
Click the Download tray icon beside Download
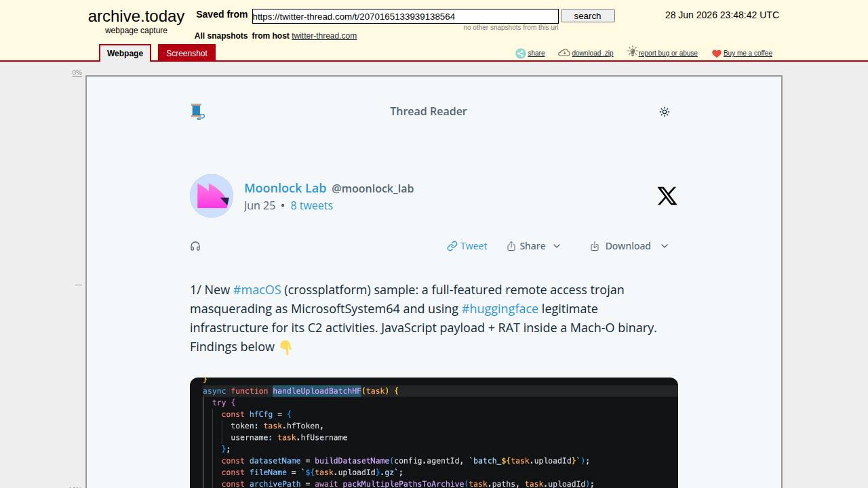click(x=595, y=246)
